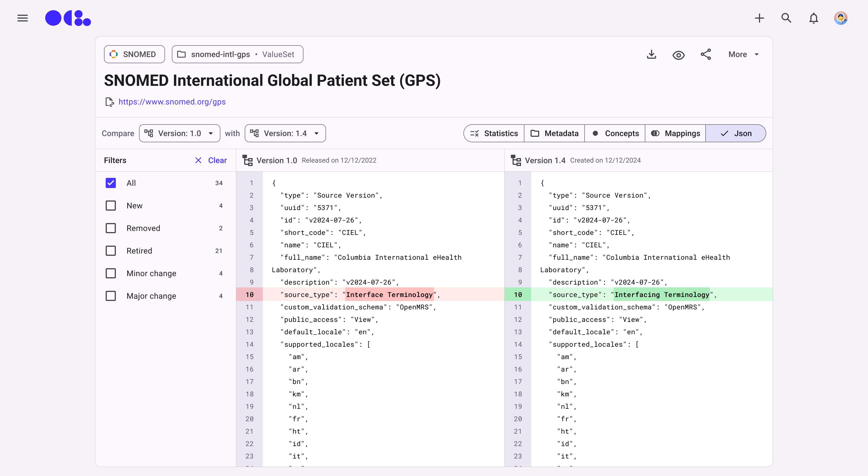
Task: Expand the More menu
Action: coord(743,54)
